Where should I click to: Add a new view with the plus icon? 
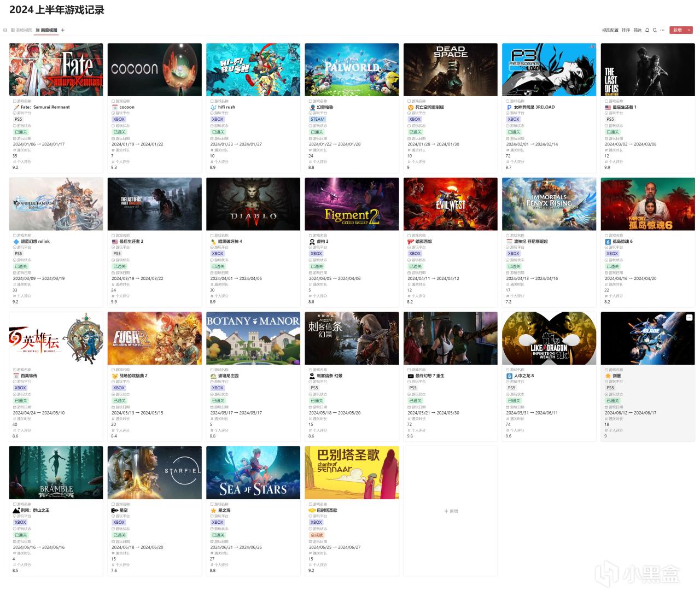coord(63,30)
